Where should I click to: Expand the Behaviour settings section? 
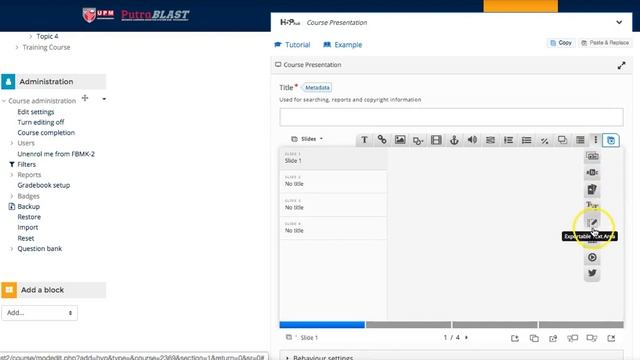click(319, 358)
